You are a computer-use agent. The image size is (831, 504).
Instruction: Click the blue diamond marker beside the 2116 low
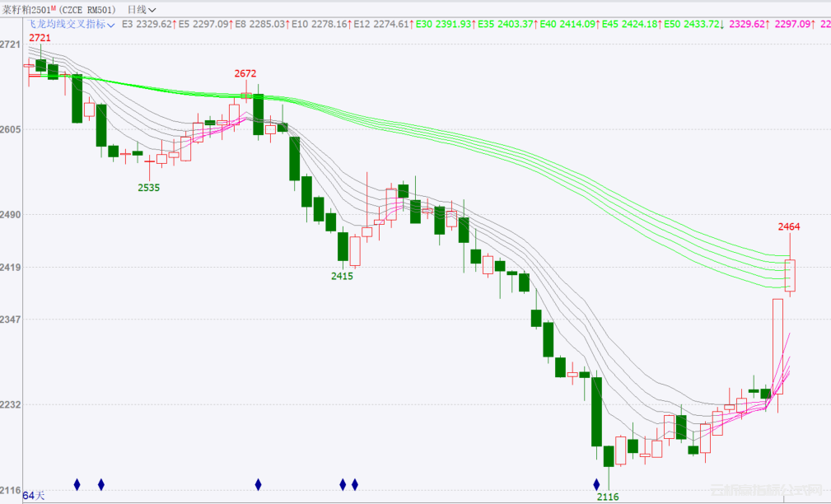pos(597,484)
